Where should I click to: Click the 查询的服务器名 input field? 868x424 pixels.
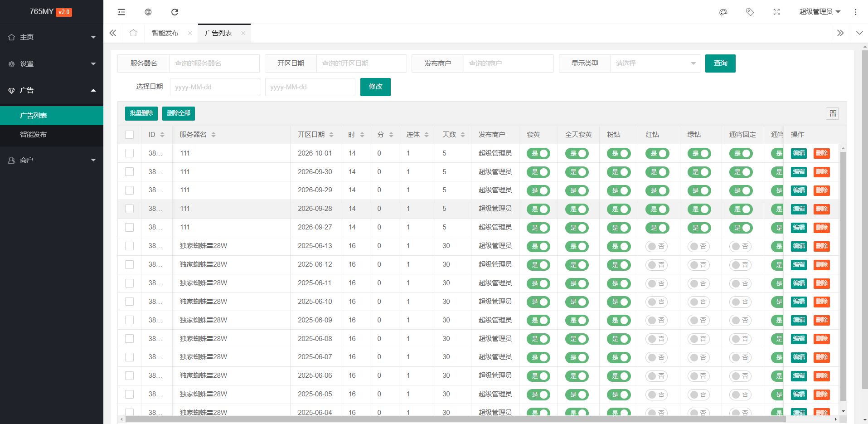214,63
